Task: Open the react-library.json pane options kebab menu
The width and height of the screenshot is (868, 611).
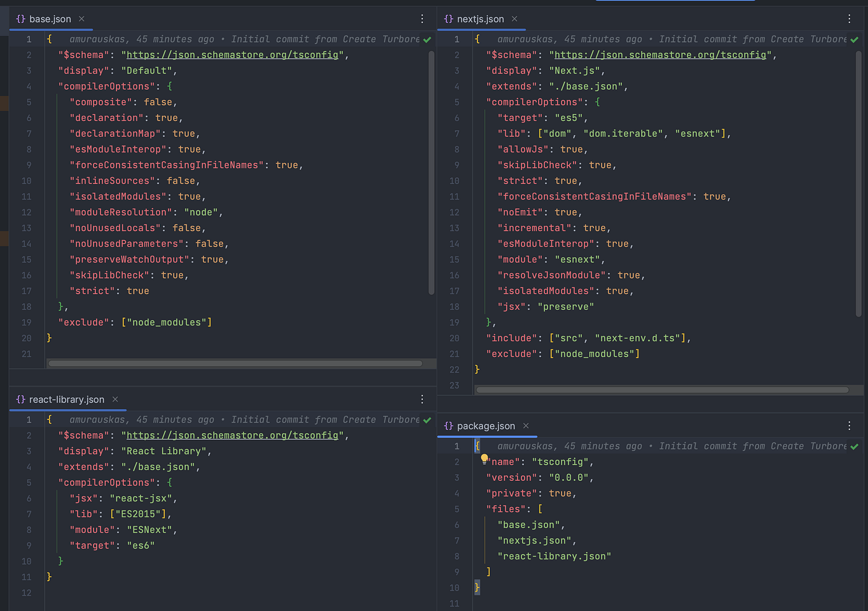Action: [x=422, y=400]
